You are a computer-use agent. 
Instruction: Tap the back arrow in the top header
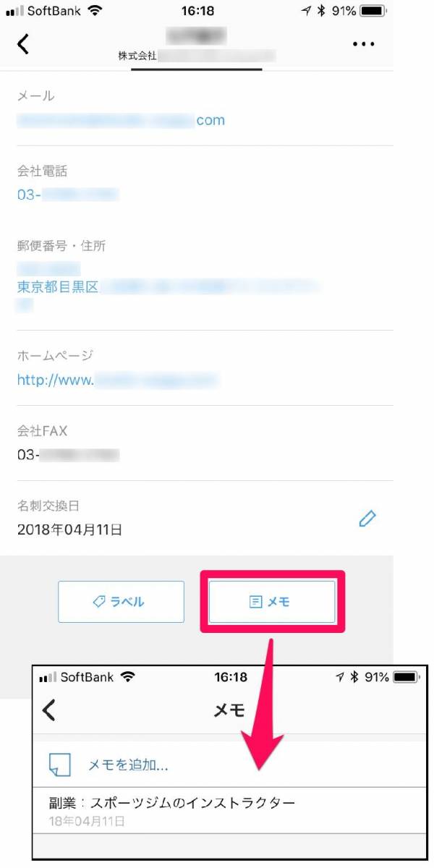tap(23, 44)
